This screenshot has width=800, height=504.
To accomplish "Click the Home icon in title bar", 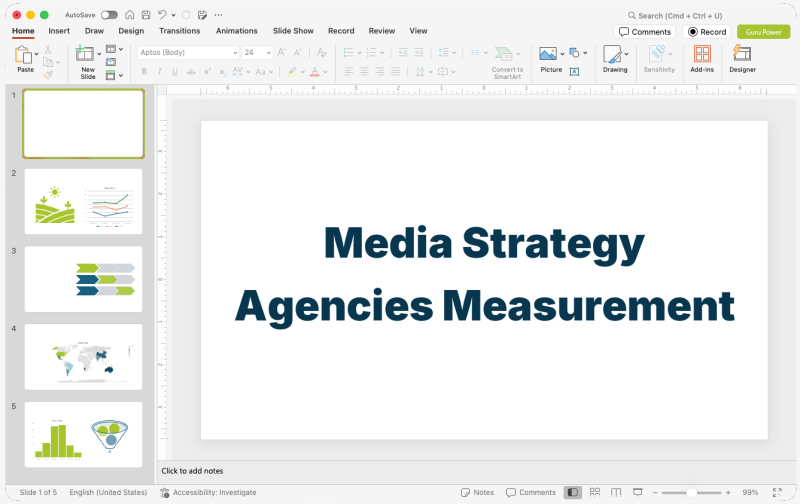I will (x=130, y=15).
